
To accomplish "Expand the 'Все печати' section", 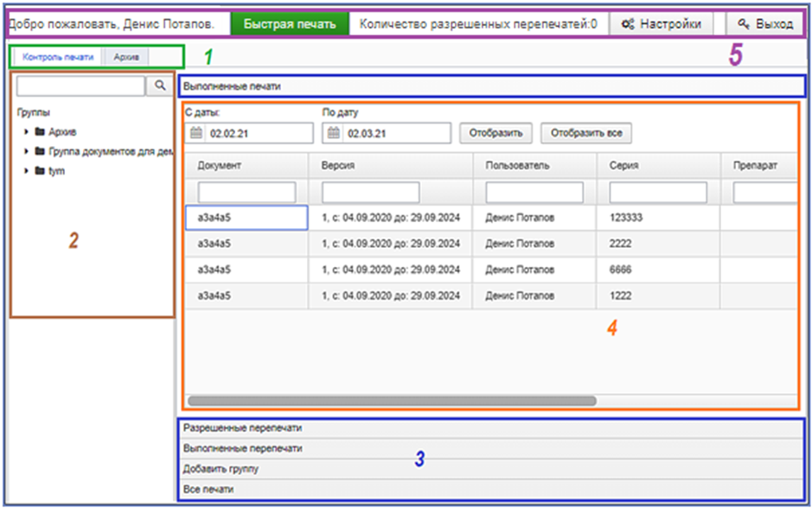I will tap(491, 489).
